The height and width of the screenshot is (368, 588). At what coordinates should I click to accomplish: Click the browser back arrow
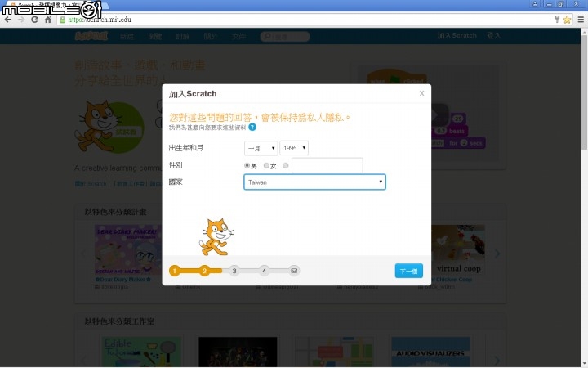pyautogui.click(x=7, y=20)
